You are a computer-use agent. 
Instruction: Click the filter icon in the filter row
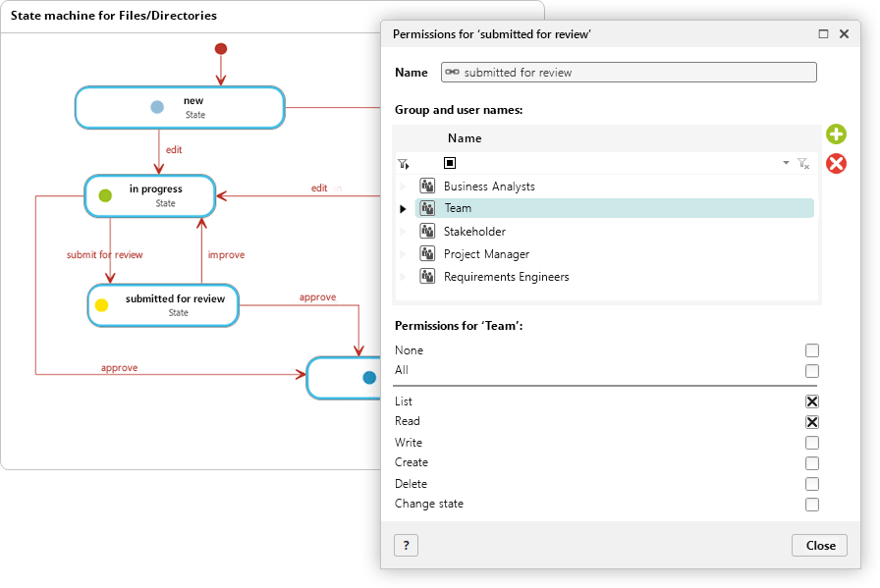404,164
